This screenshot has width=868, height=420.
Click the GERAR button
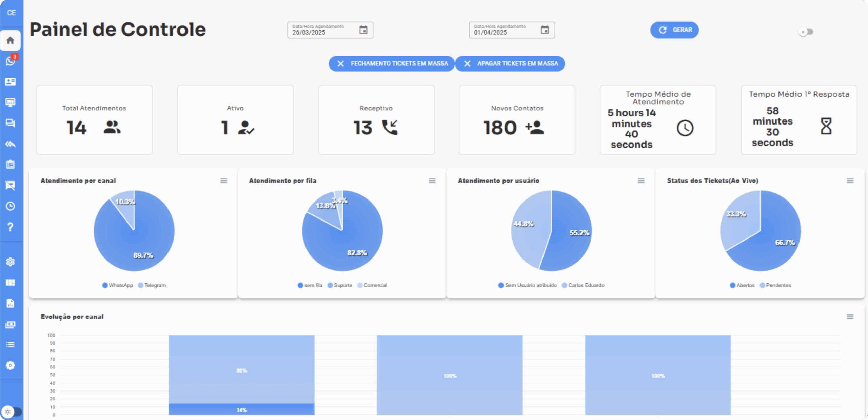click(x=674, y=30)
